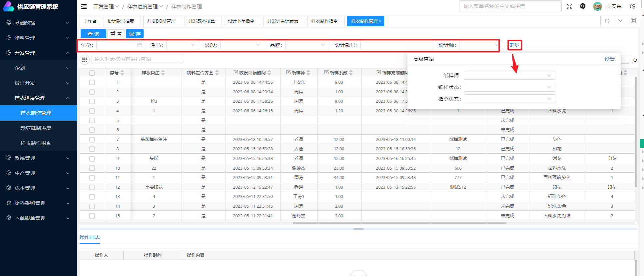Expand the 纸样师 dropdown in advanced query
The width and height of the screenshot is (644, 276).
tap(509, 76)
